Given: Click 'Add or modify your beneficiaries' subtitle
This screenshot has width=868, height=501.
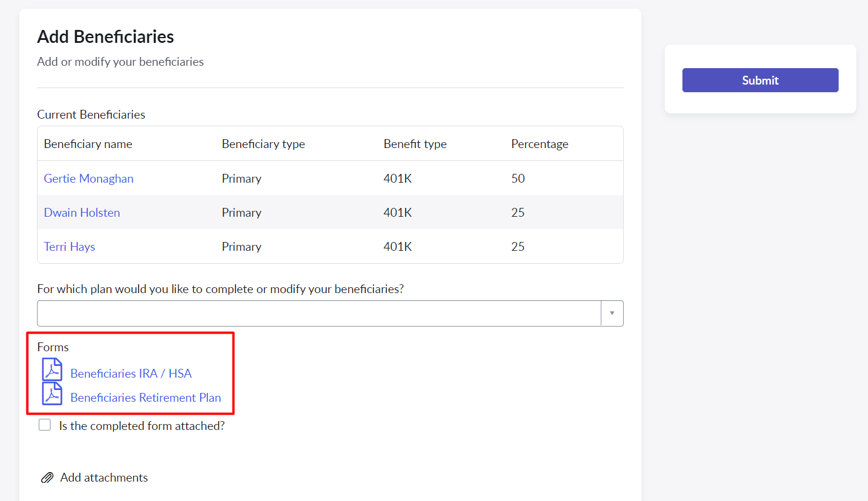Looking at the screenshot, I should (x=120, y=62).
